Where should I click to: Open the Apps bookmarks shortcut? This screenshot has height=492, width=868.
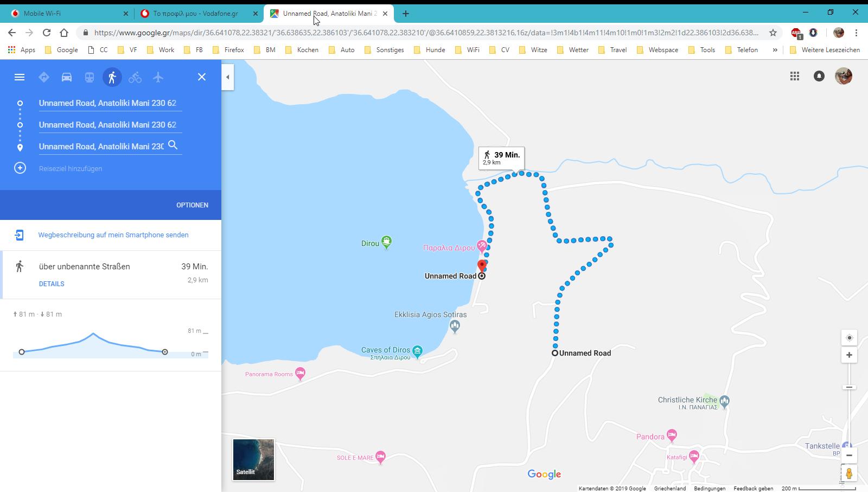(22, 49)
